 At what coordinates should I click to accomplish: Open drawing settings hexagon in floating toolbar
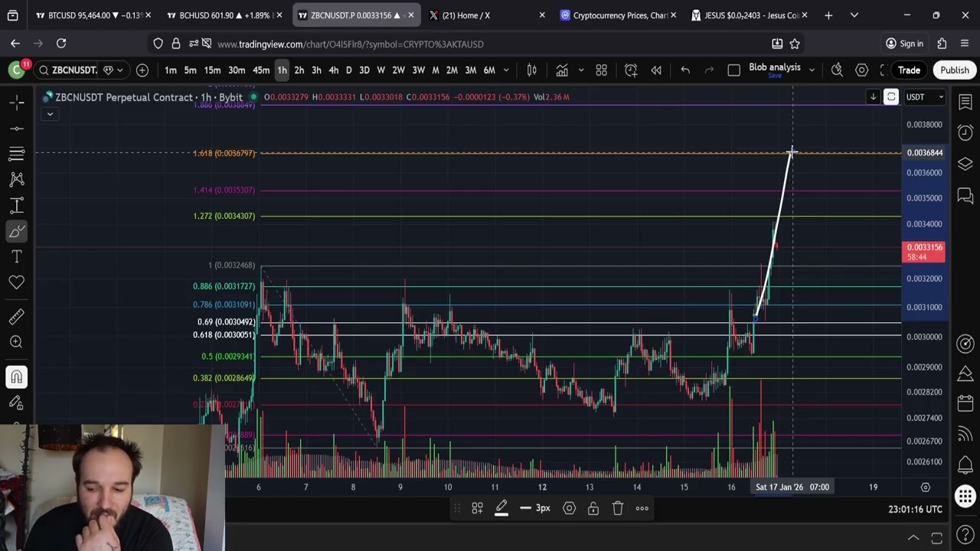coord(569,508)
